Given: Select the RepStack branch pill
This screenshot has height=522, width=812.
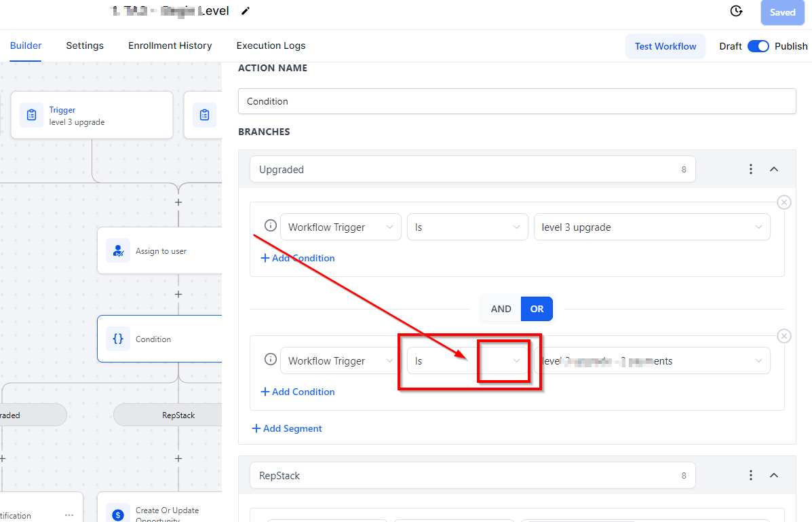Looking at the screenshot, I should 168,415.
